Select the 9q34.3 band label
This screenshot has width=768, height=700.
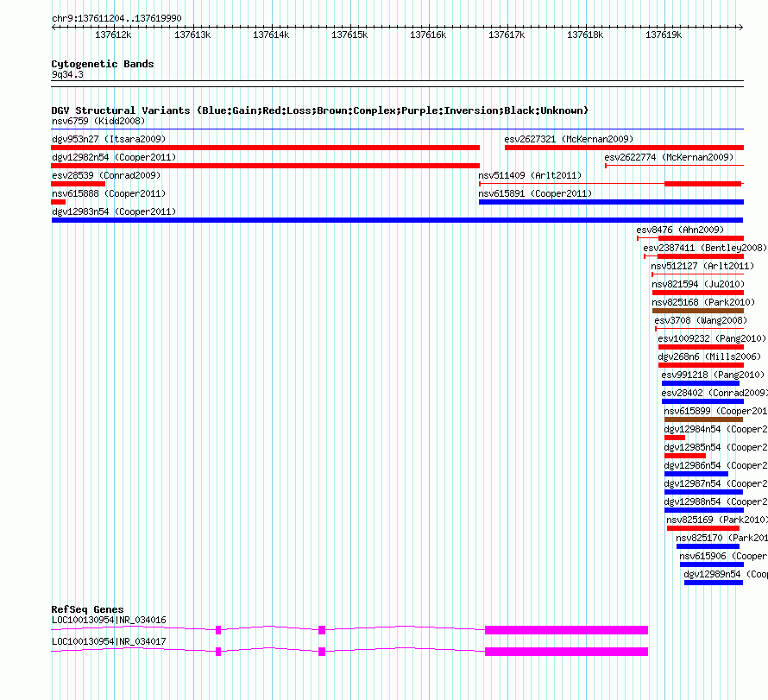coord(67,74)
